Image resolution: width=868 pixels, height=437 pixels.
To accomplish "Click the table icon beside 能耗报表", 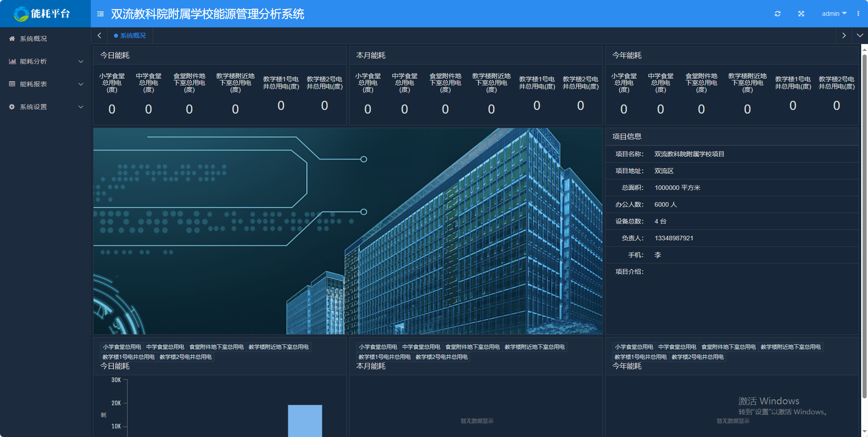I will coord(12,84).
